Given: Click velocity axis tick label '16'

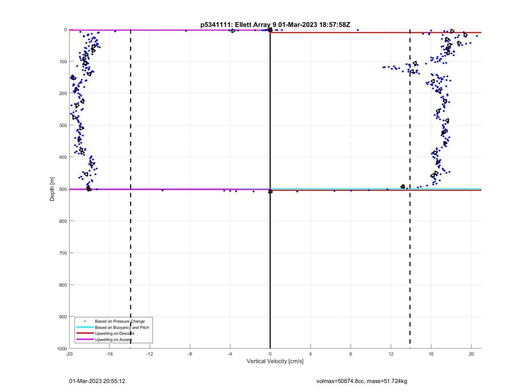Looking at the screenshot, I should pos(431,354).
